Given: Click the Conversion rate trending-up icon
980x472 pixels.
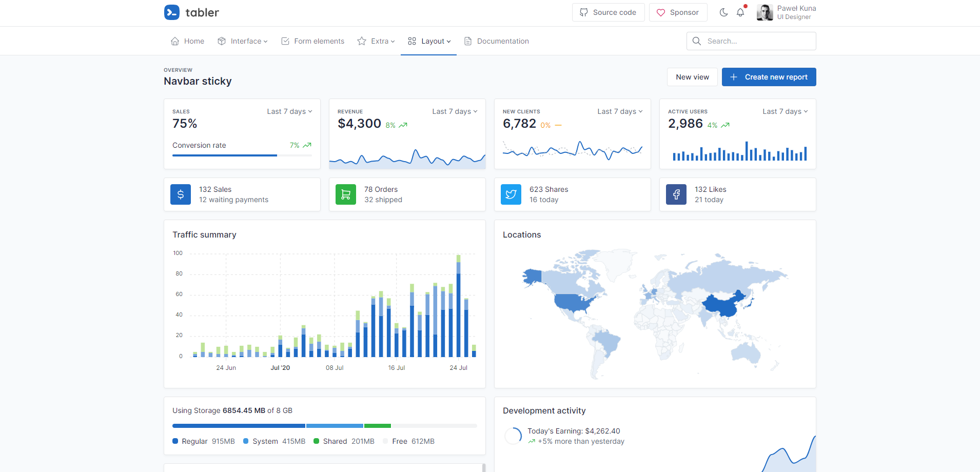Looking at the screenshot, I should [307, 145].
